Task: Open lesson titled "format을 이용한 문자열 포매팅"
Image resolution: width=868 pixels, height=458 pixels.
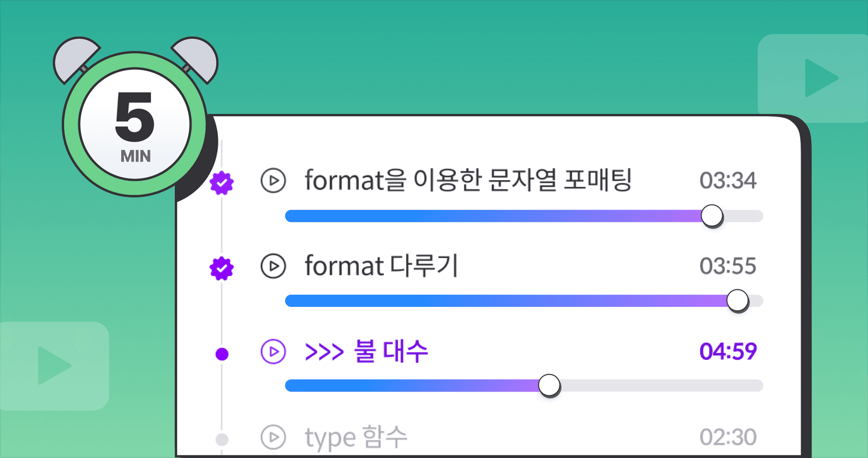Action: tap(468, 181)
